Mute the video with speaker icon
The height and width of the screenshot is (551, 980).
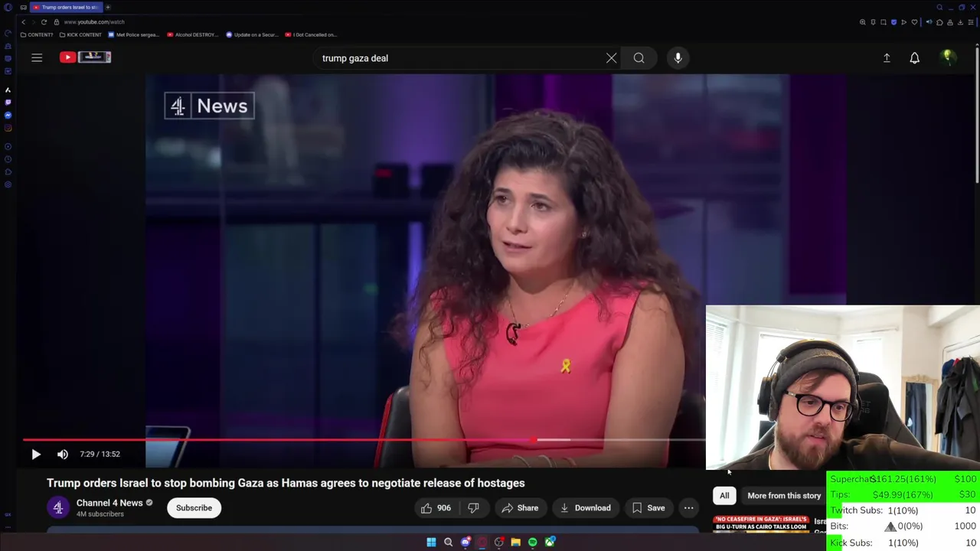pyautogui.click(x=63, y=454)
